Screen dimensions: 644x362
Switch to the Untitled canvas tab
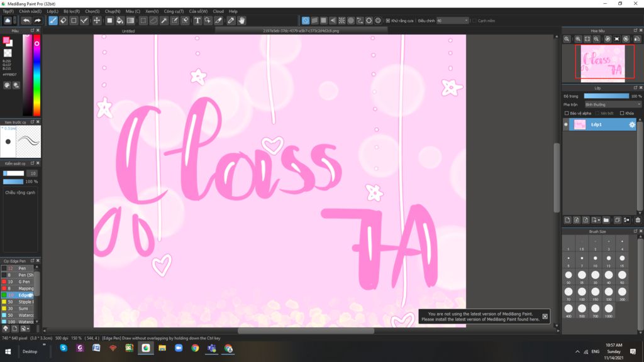point(128,31)
